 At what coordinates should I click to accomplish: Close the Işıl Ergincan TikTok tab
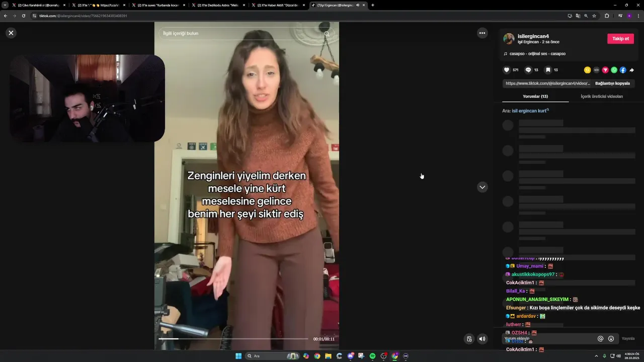(x=364, y=5)
